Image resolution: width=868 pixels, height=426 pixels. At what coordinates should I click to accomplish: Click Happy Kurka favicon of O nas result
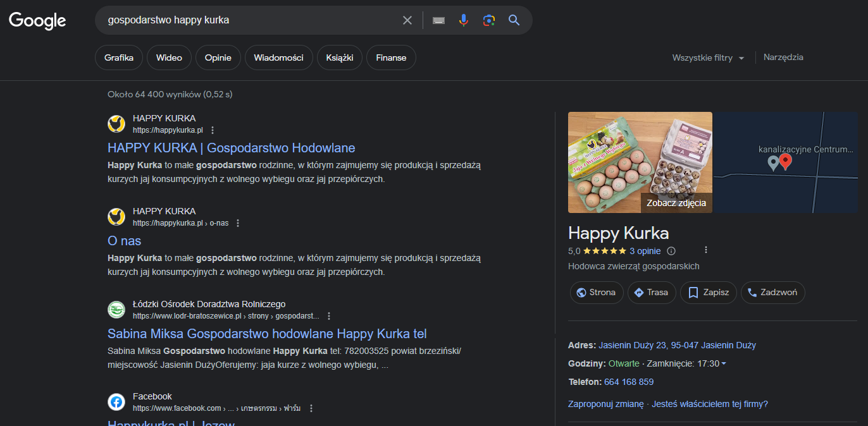point(116,217)
